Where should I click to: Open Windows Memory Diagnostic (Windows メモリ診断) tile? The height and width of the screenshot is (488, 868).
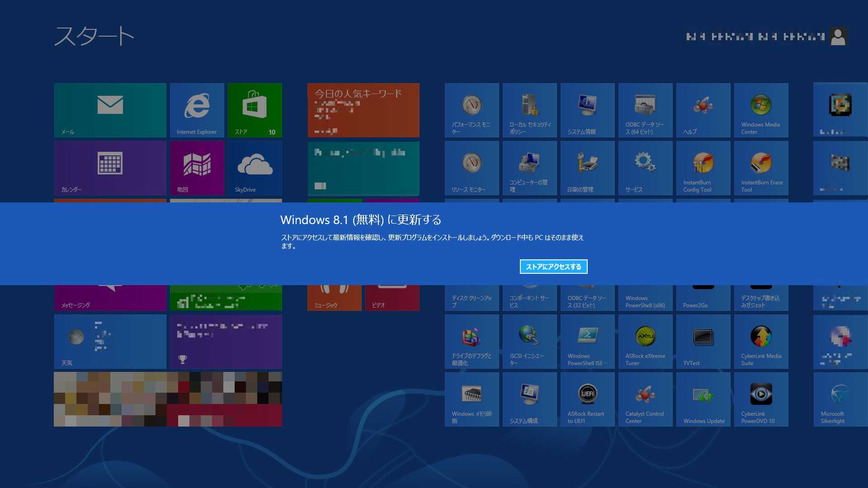[x=472, y=399]
